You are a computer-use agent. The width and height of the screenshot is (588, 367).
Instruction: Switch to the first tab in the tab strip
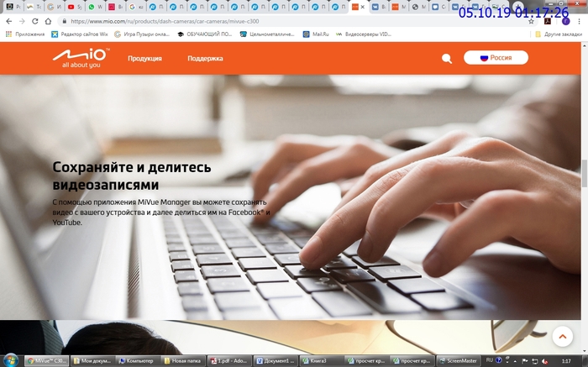(x=13, y=7)
